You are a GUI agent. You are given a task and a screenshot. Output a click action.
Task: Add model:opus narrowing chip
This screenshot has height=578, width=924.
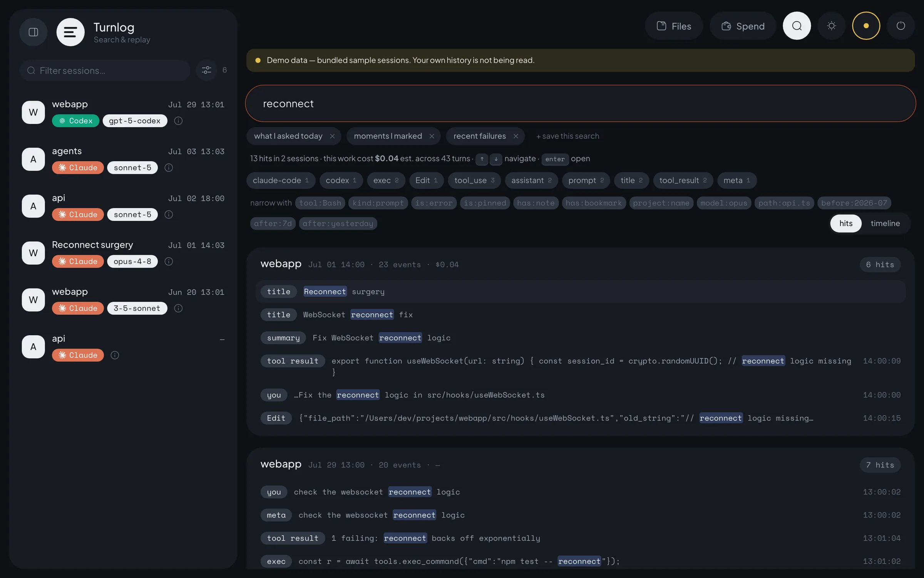(x=724, y=203)
